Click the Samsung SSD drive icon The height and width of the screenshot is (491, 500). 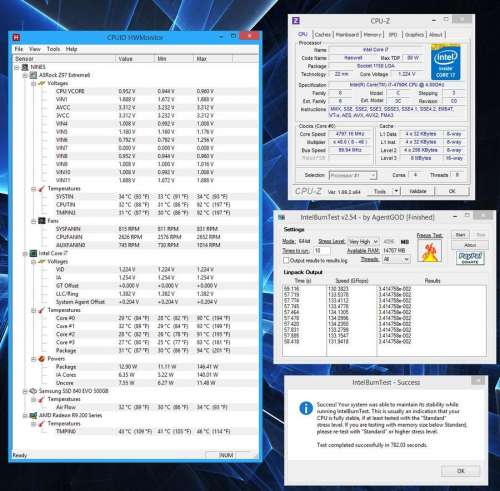point(33,391)
